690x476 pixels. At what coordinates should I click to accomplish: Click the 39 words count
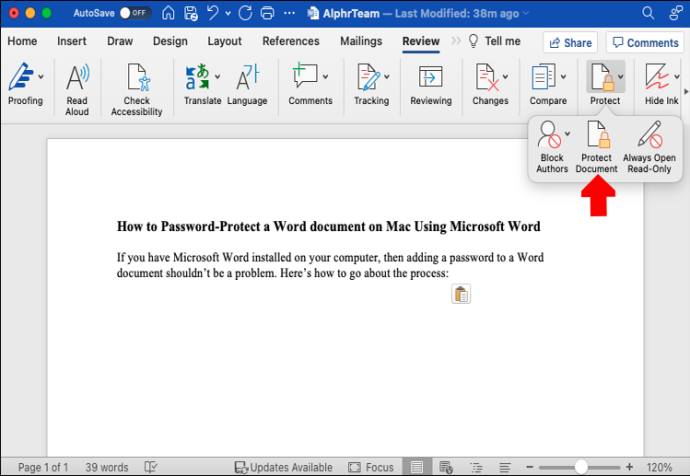107,467
